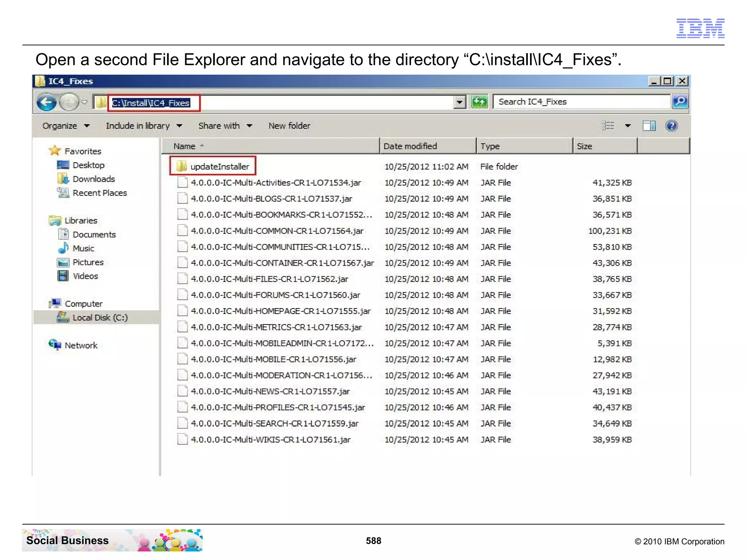This screenshot has width=747, height=560.
Task: Expand the address bar history dropdown
Action: click(460, 102)
